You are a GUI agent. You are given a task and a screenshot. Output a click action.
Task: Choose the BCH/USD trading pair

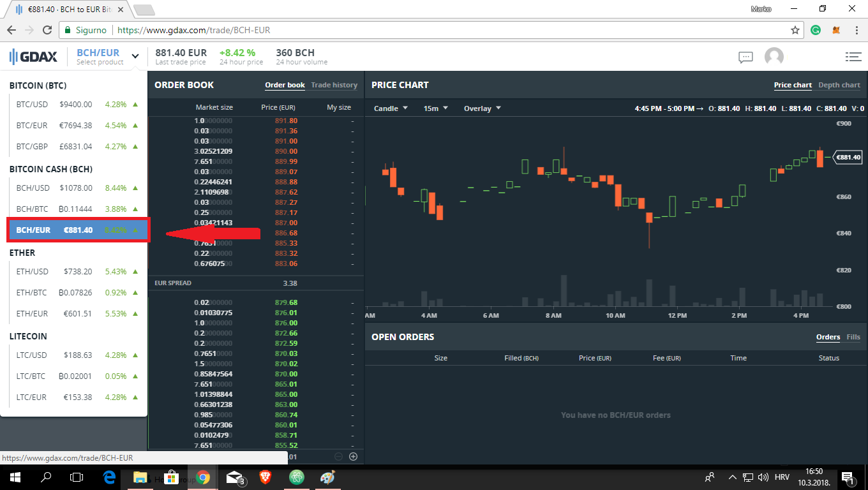(x=77, y=188)
